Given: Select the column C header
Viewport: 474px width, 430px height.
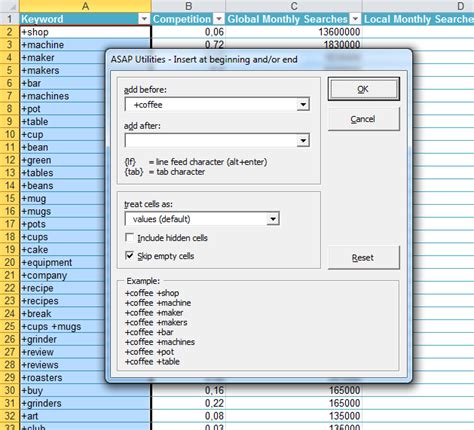Looking at the screenshot, I should tap(294, 6).
